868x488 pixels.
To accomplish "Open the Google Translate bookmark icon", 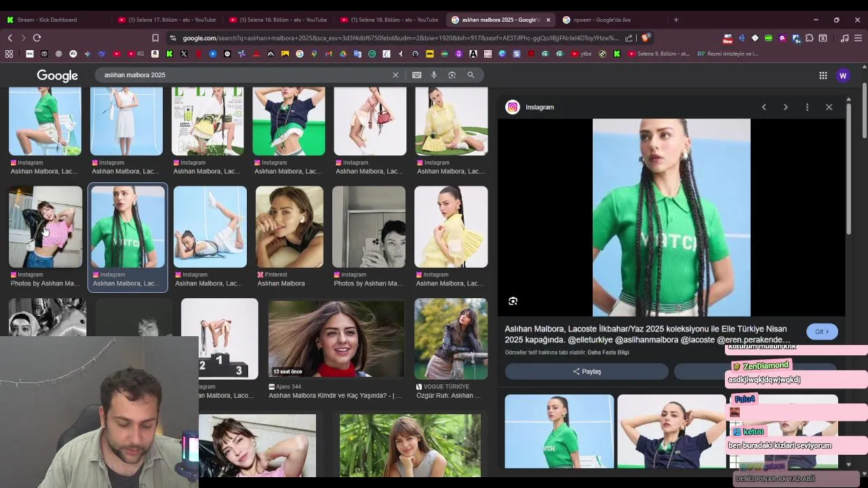I will (357, 54).
